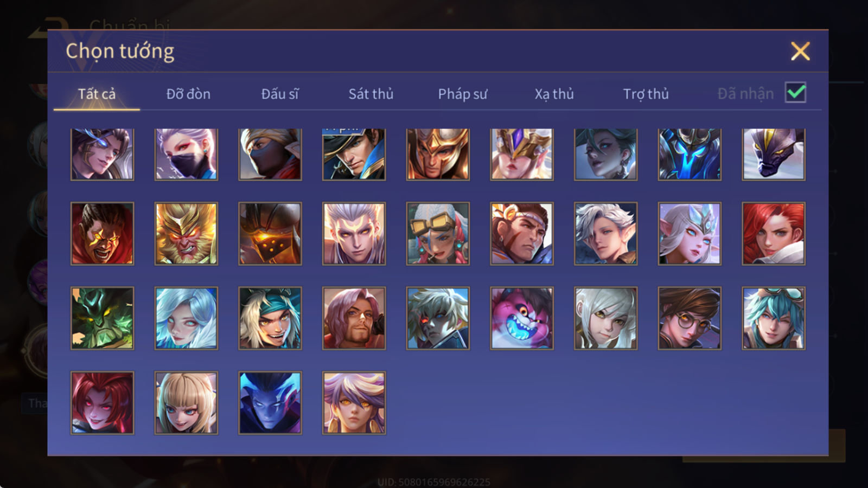
Task: Toggle the Đã nhận checkbox
Action: (795, 93)
